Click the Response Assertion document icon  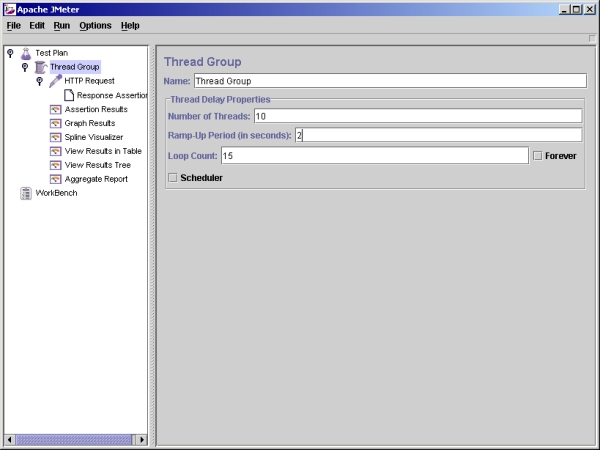[x=69, y=95]
